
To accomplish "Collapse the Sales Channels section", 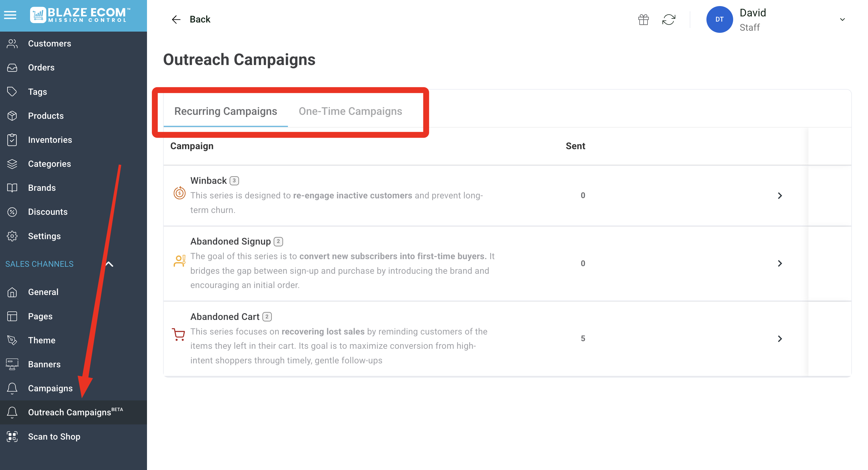I will click(109, 264).
